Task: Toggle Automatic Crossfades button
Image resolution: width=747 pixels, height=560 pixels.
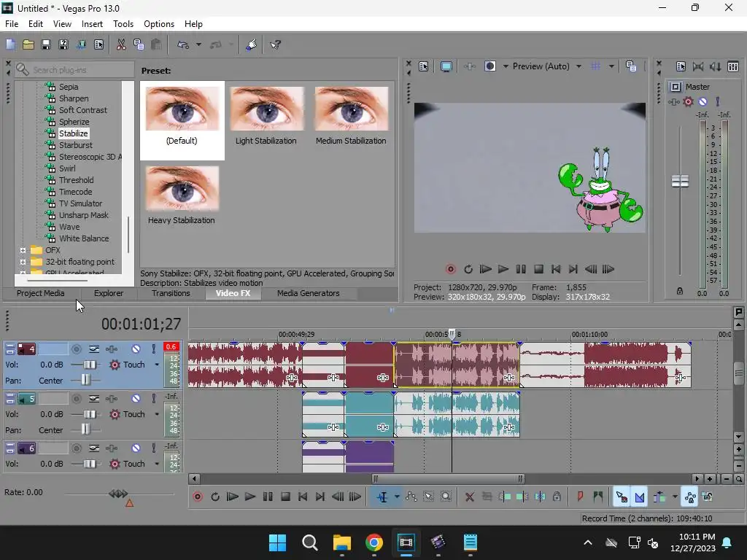Action: 639,497
